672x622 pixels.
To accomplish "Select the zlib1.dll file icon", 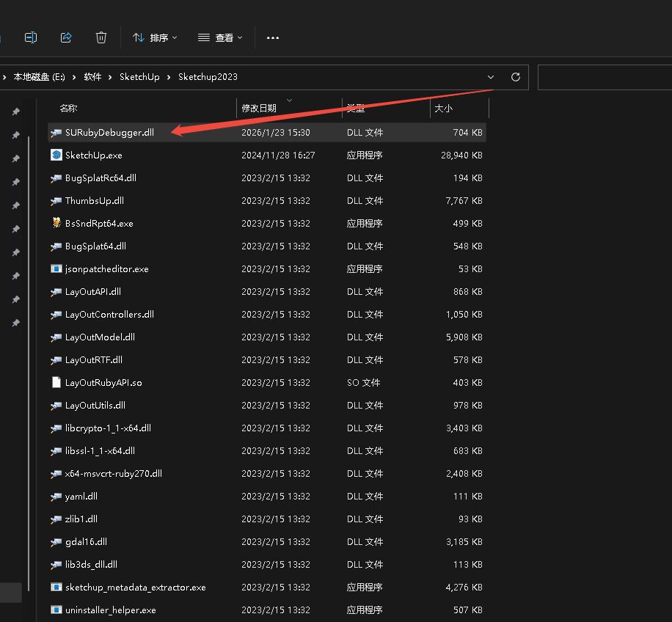I will 56,519.
